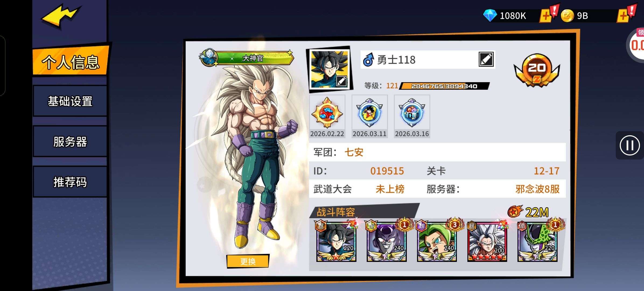This screenshot has width=644, height=291.
Task: Add more diamonds with the plus icon
Action: pyautogui.click(x=546, y=16)
